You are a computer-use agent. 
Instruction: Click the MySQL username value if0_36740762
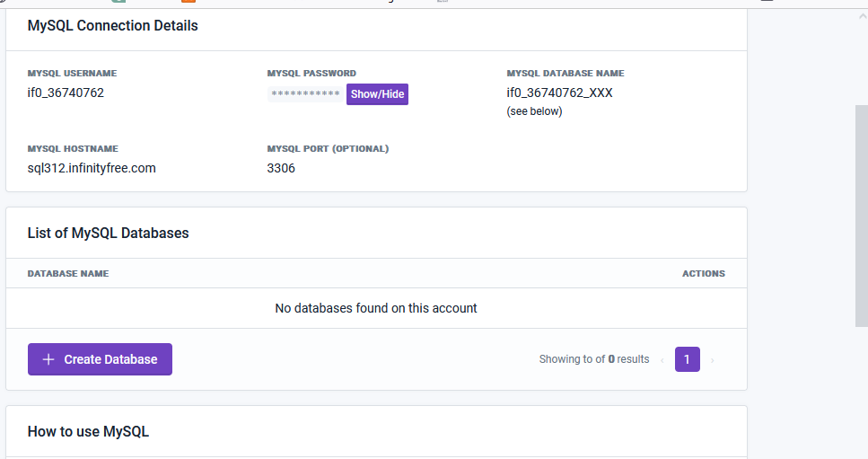[66, 93]
